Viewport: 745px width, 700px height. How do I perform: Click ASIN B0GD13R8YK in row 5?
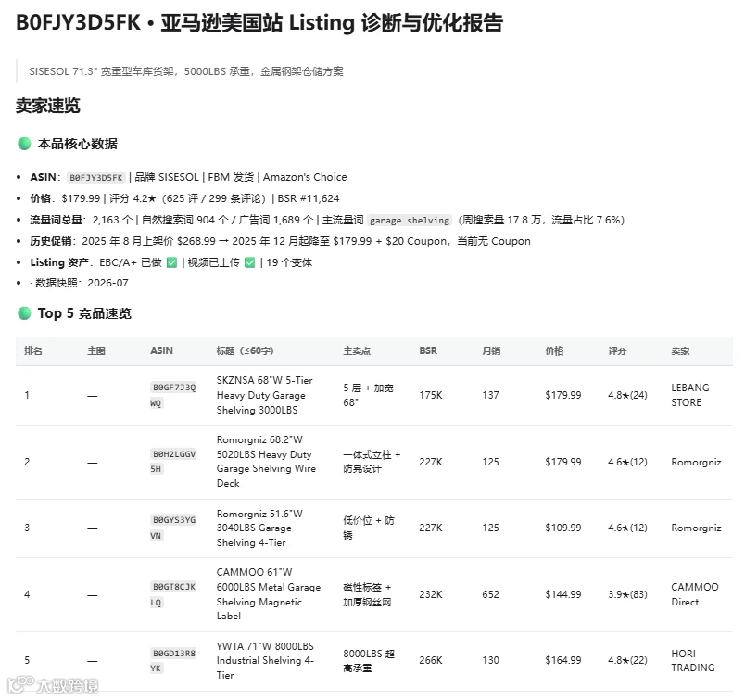click(x=174, y=660)
